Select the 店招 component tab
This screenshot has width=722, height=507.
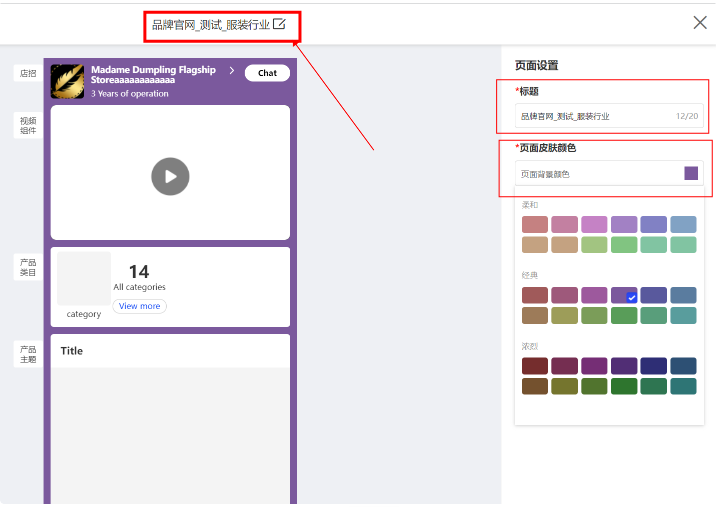click(28, 73)
